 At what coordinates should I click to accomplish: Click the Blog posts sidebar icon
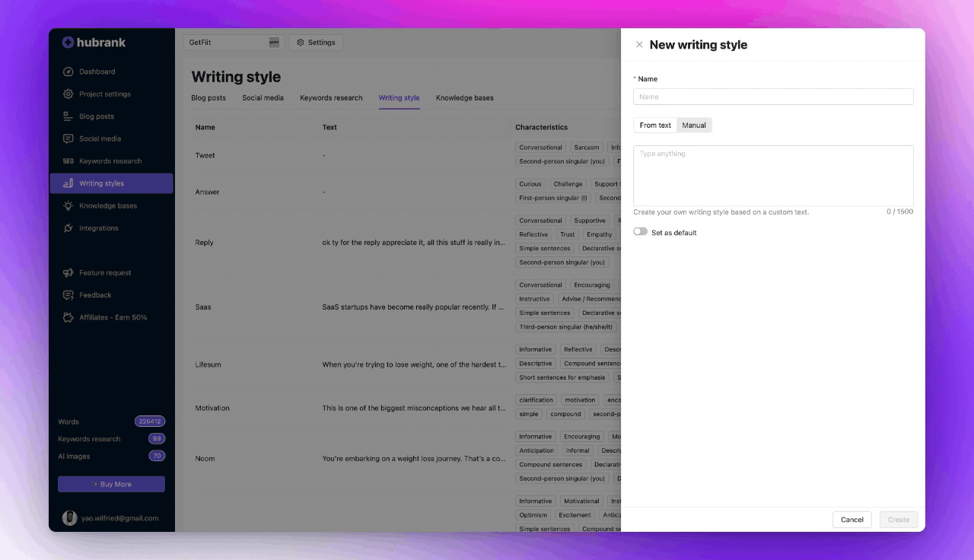coord(68,116)
